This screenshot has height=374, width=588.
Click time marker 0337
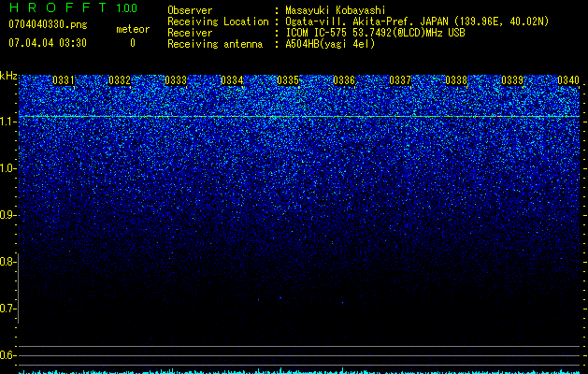(400, 80)
